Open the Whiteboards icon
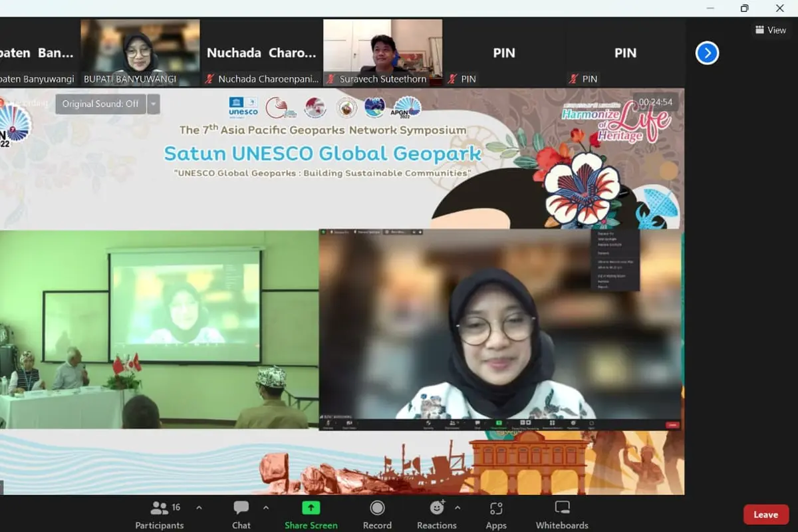 562,508
